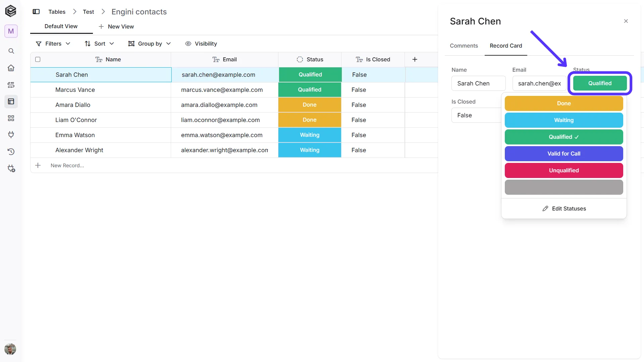Click marcus.vance@example.com email cell

click(224, 90)
